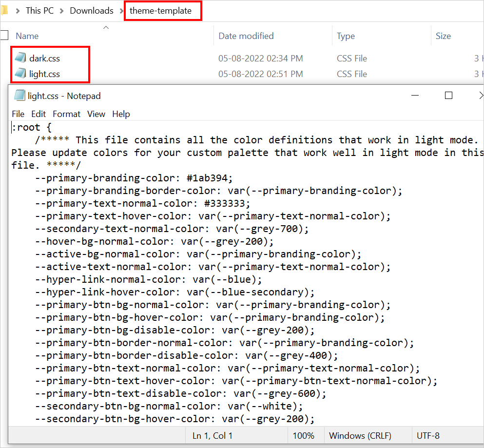This screenshot has width=484, height=448.
Task: Open the Help menu in Notepad
Action: (121, 114)
